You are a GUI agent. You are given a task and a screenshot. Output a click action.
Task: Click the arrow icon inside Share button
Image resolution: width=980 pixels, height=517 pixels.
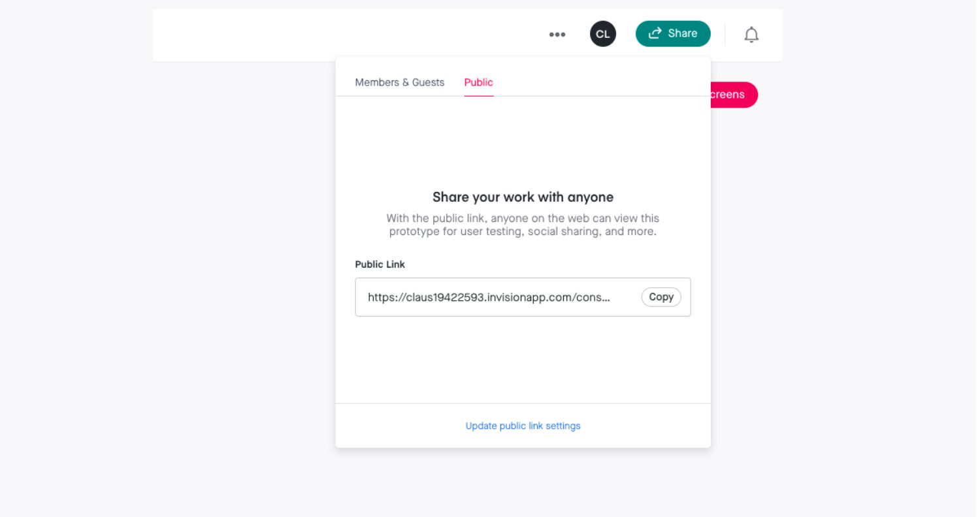[x=655, y=33]
